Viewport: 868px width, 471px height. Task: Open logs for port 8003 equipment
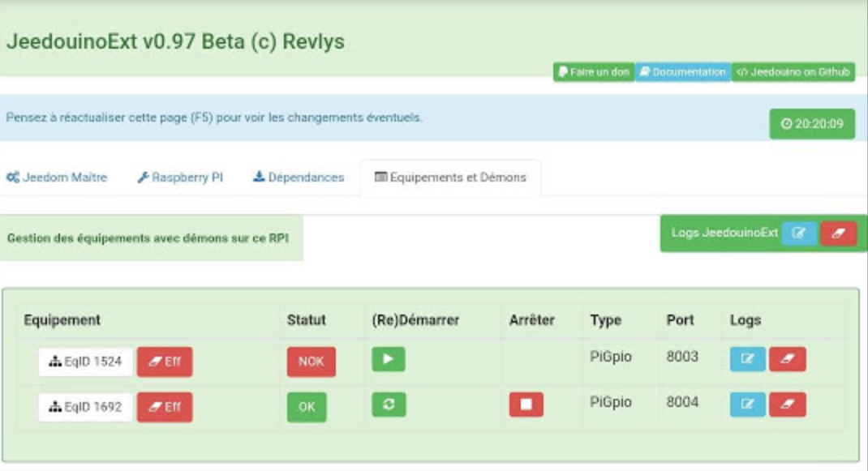coord(747,359)
